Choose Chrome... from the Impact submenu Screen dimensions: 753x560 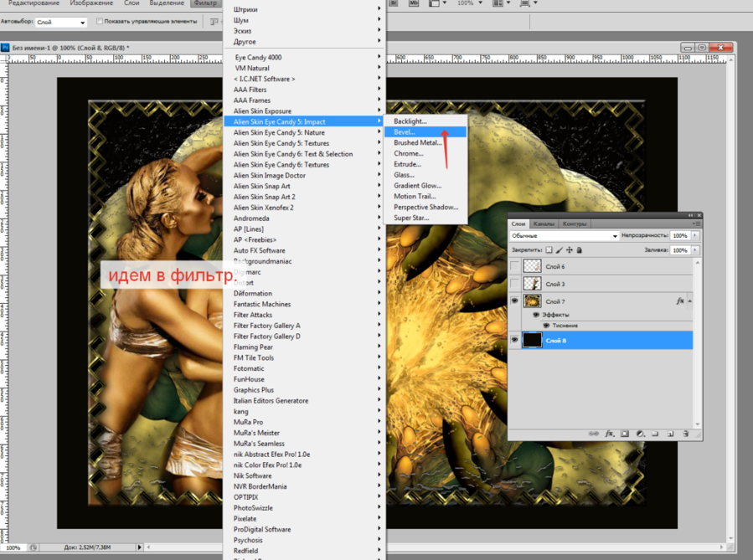click(425, 153)
